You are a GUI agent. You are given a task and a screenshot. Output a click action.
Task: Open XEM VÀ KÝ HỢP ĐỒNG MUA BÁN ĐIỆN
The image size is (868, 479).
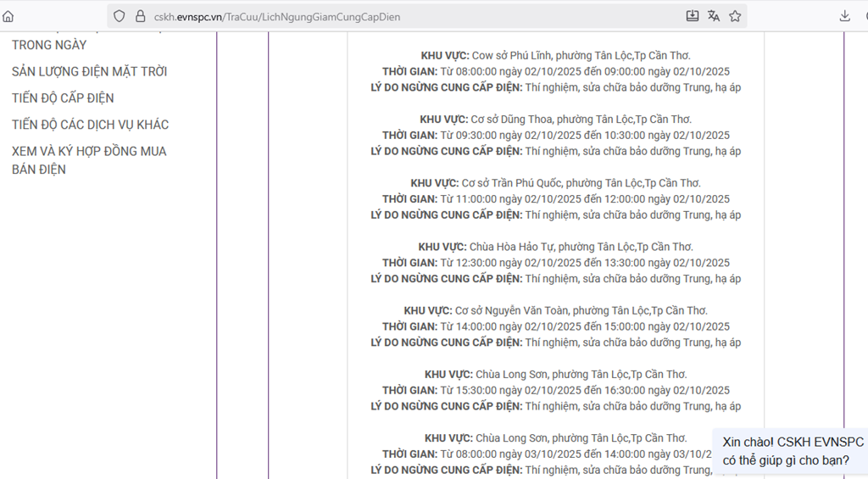pos(89,160)
